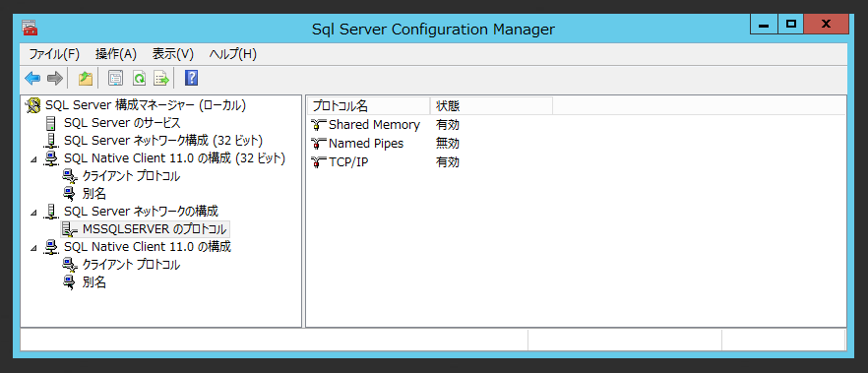Click the SQL Server ネットワークの構成 icon
The width and height of the screenshot is (868, 373).
click(x=51, y=212)
